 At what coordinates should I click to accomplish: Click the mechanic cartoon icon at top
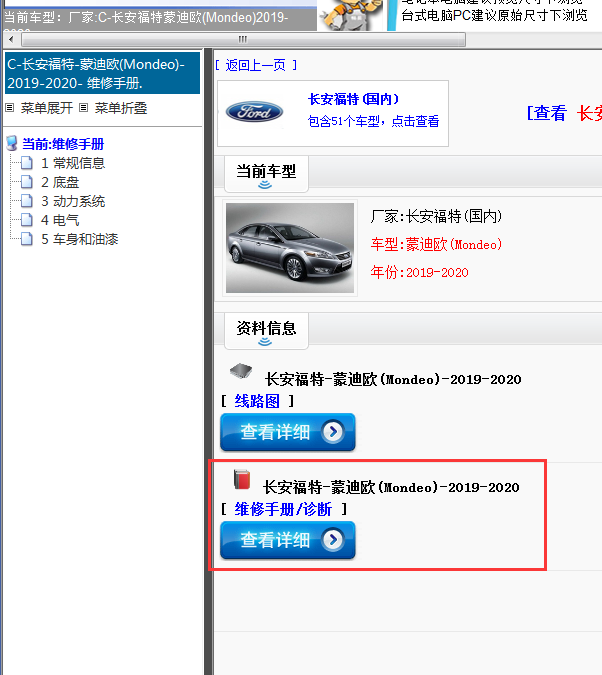coord(351,15)
